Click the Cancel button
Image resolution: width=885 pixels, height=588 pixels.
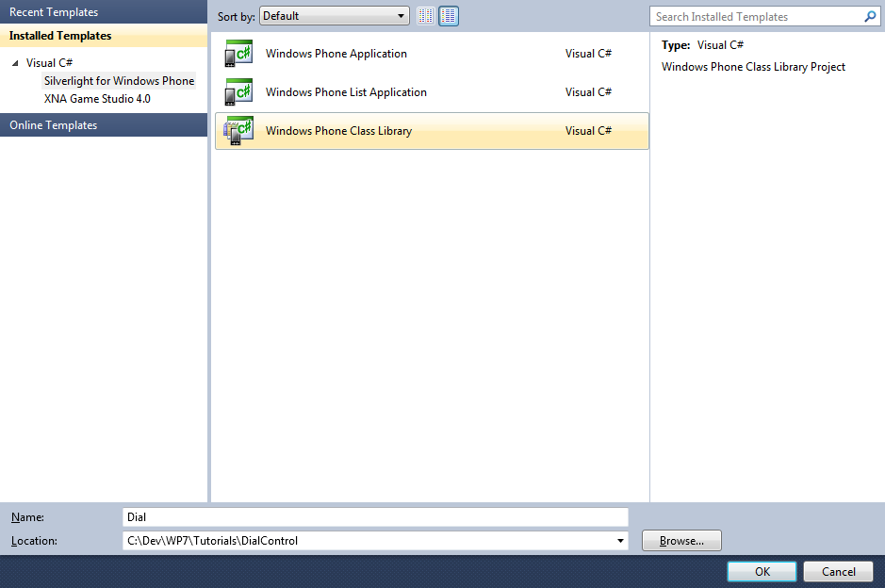tap(838, 572)
